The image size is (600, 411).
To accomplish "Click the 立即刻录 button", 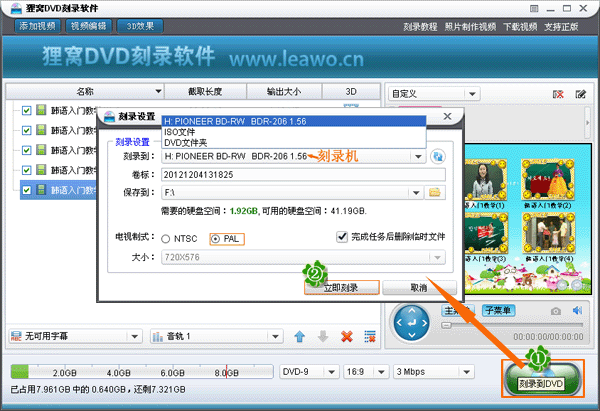I will click(341, 287).
